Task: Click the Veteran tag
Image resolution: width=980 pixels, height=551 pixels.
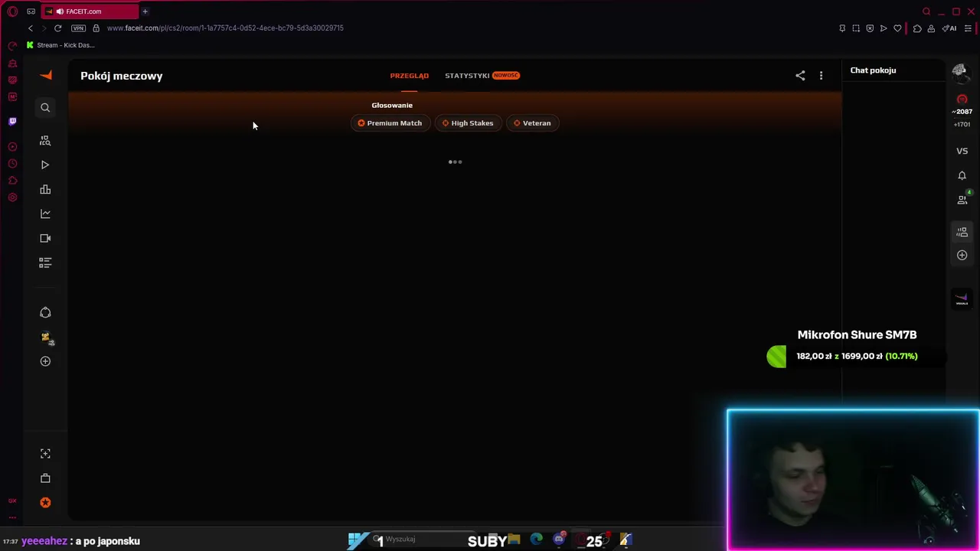Action: point(533,123)
